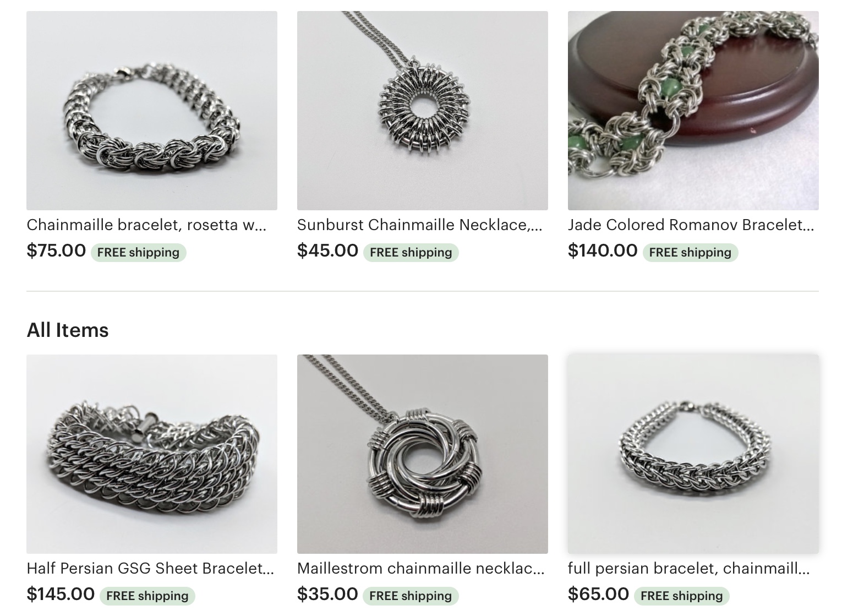The image size is (842, 616).
Task: Click the Chainmaille bracelet, rosetta title link
Action: coord(147,225)
